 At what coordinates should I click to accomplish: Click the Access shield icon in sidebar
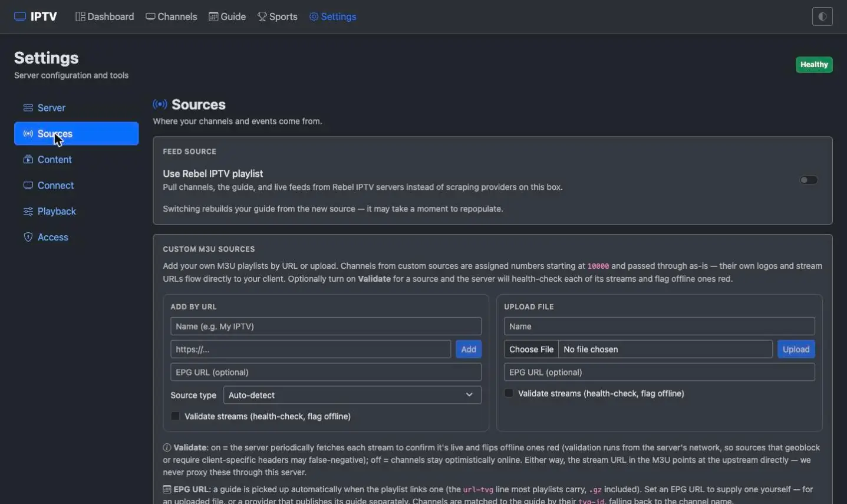coord(28,237)
